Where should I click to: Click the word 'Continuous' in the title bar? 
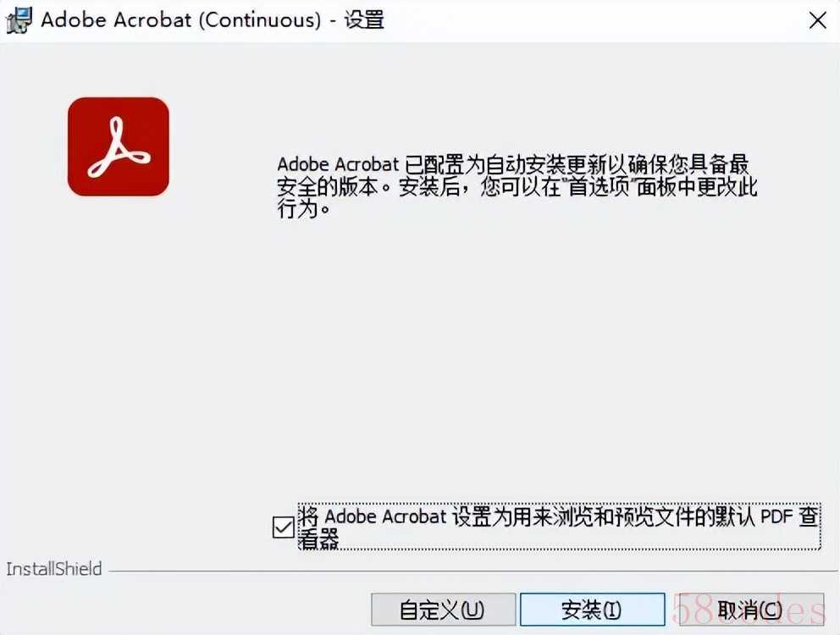pos(260,20)
